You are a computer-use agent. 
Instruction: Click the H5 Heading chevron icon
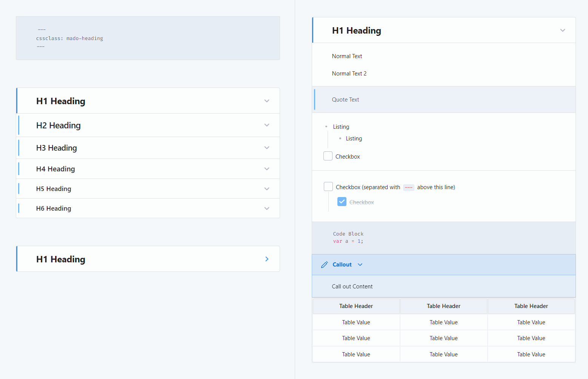267,189
